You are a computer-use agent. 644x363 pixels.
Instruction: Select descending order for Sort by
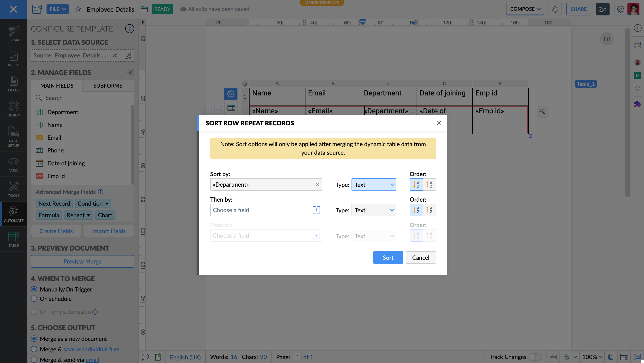click(429, 184)
